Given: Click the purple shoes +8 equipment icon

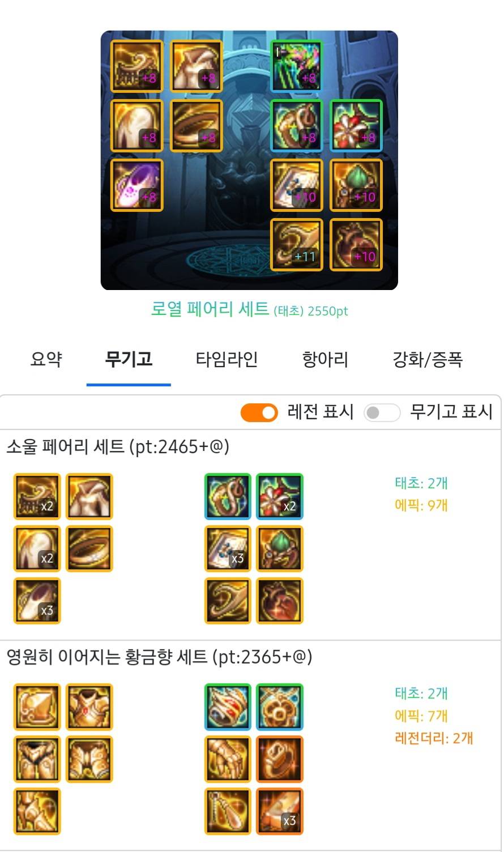Looking at the screenshot, I should 136,185.
